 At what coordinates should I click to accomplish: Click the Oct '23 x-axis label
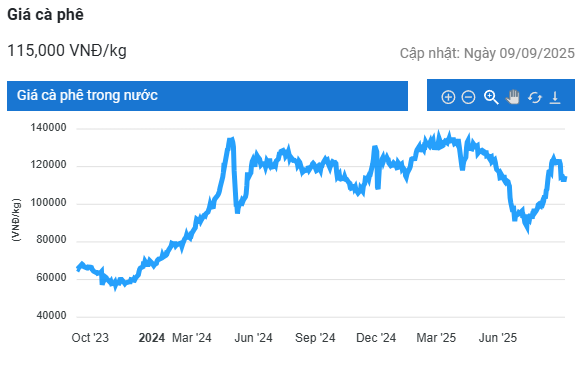pyautogui.click(x=90, y=338)
